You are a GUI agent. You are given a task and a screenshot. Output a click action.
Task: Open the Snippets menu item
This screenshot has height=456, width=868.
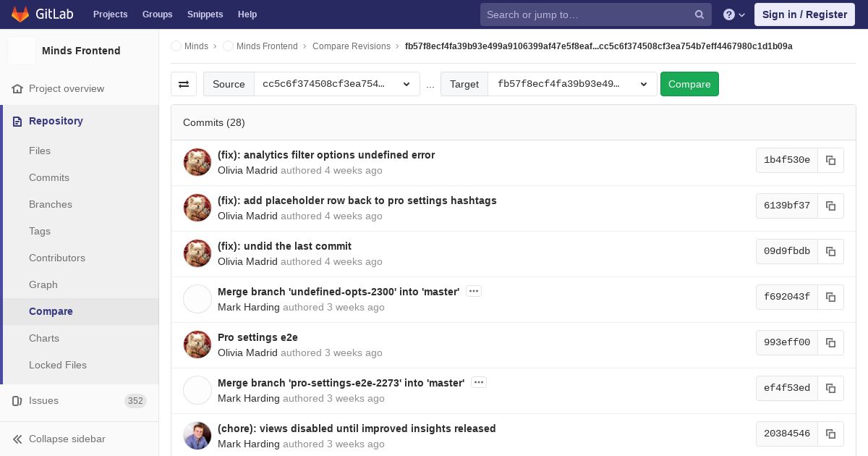pos(205,14)
